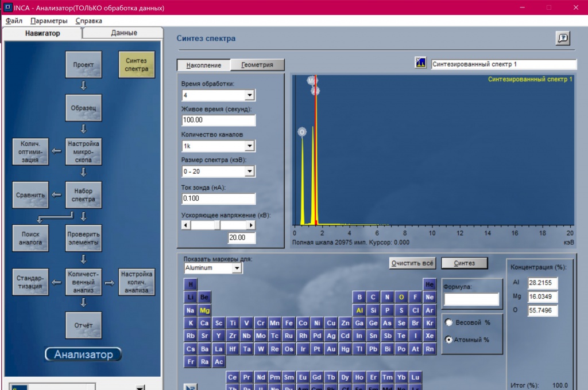Select the Атомный % radio button

coord(449,340)
